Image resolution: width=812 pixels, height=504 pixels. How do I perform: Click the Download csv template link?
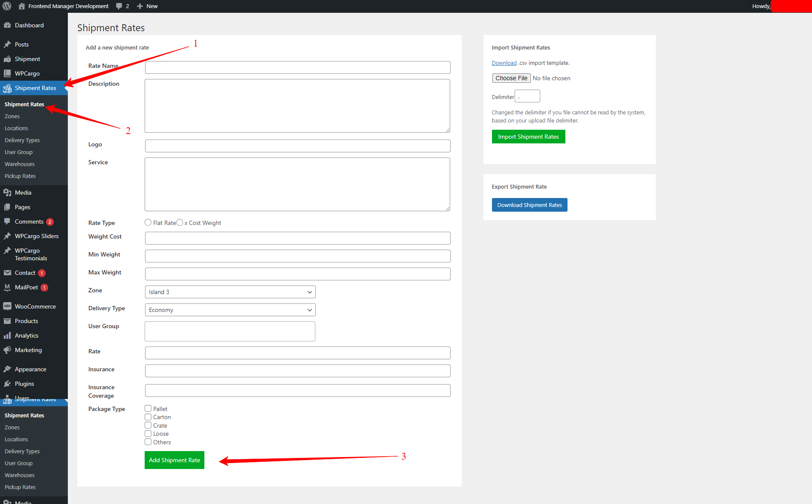point(504,63)
